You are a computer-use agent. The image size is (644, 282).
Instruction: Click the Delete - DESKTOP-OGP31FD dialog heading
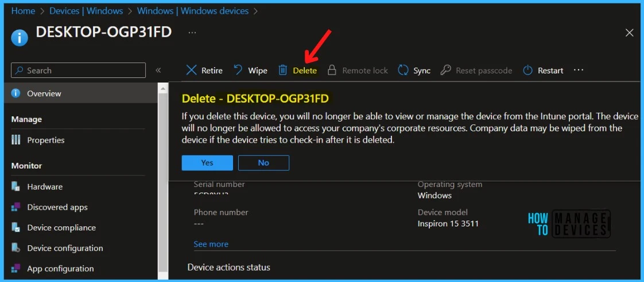tap(255, 99)
